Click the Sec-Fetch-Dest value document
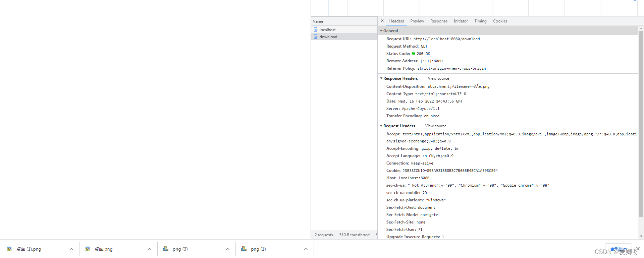Viewport: 644px width, 258px height. click(427, 207)
